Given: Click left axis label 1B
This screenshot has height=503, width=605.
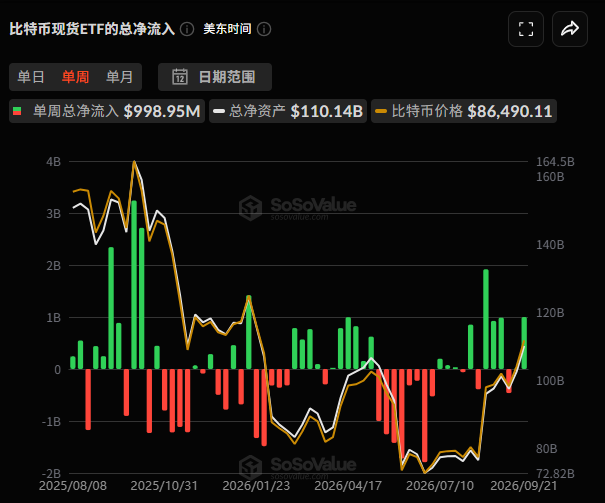Looking at the screenshot, I should pyautogui.click(x=54, y=318).
